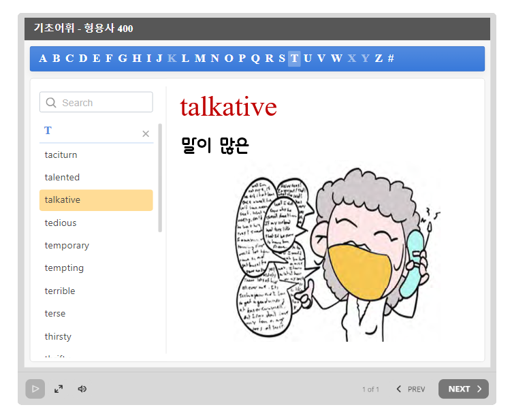Go to the PREV slide
This screenshot has height=420, width=512.
pos(411,389)
